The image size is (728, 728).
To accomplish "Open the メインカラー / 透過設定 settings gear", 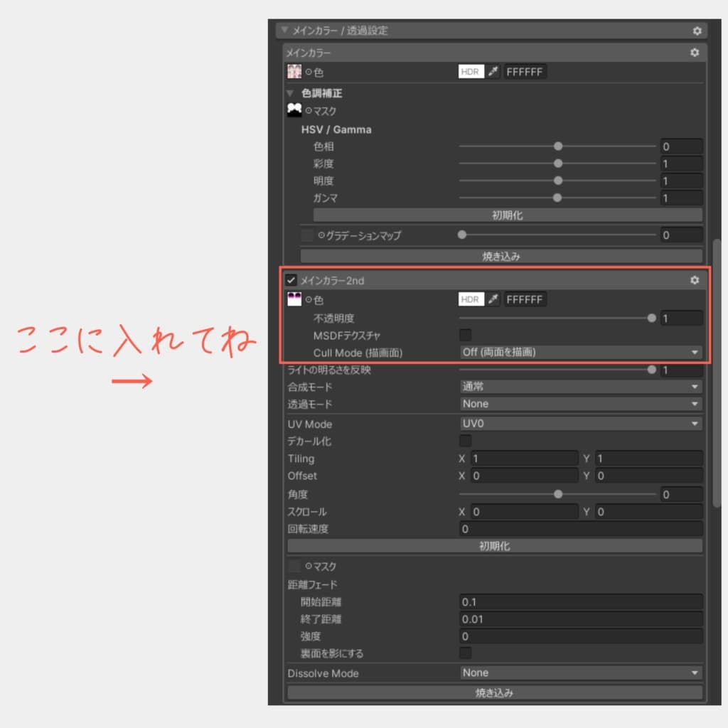I will click(697, 31).
